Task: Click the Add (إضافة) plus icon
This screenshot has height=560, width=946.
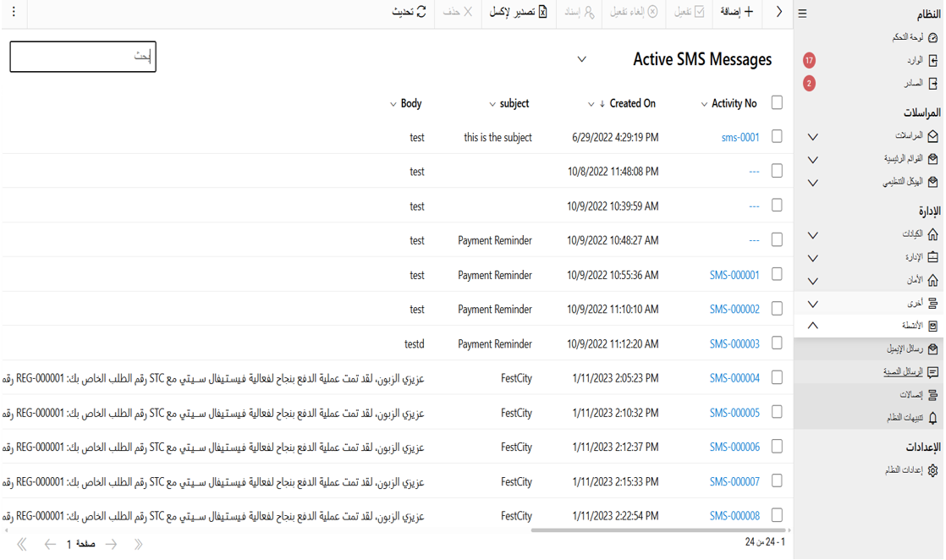Action: [x=748, y=12]
